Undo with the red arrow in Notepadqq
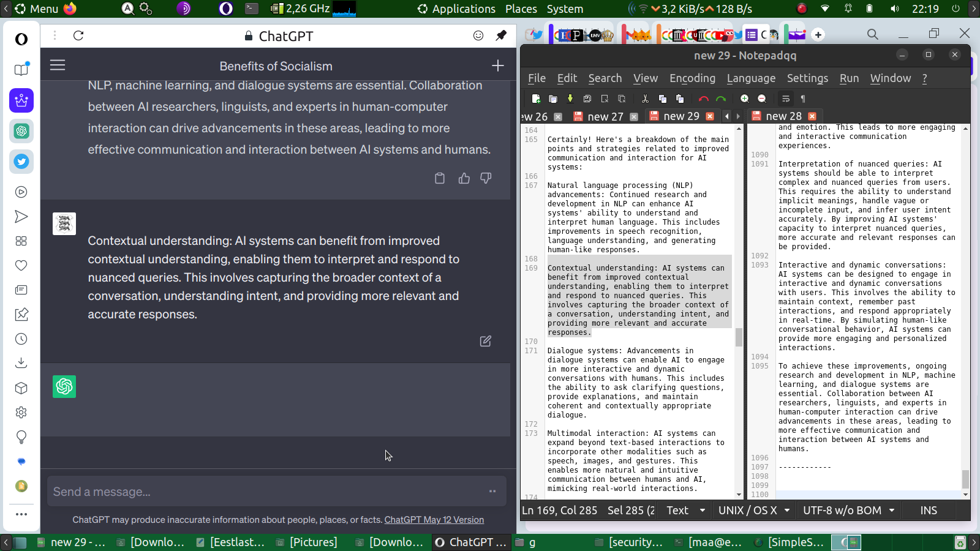Image resolution: width=980 pixels, height=551 pixels. [704, 99]
